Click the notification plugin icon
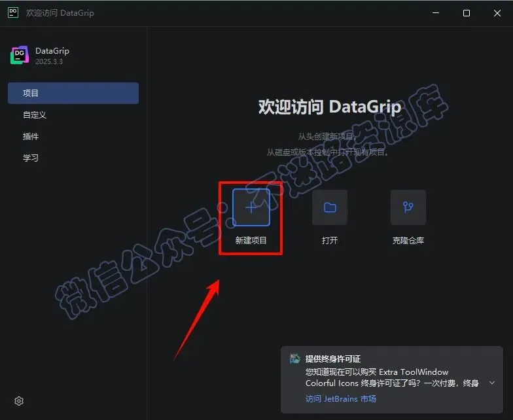This screenshot has height=420, width=513. pos(294,359)
